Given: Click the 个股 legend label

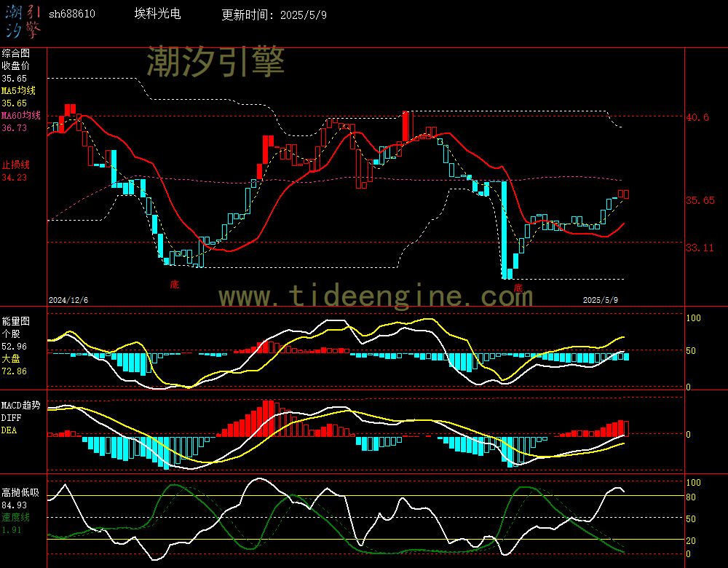Looking at the screenshot, I should 11,334.
